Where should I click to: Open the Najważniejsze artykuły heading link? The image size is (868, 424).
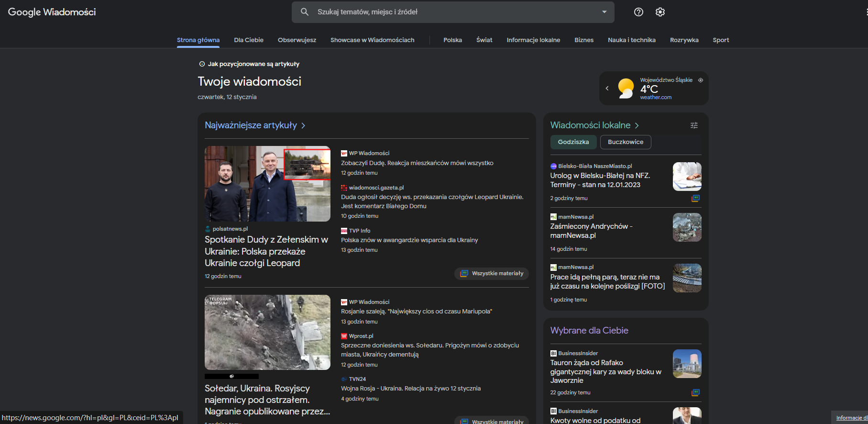251,125
